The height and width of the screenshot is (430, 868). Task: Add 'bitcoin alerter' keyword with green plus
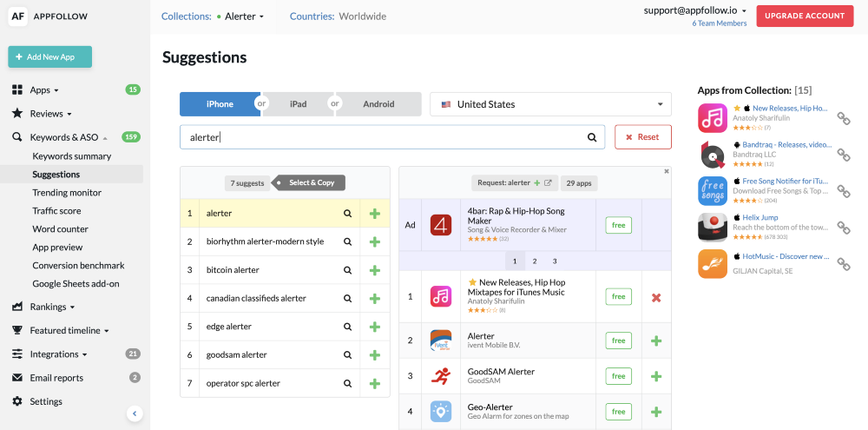point(375,270)
